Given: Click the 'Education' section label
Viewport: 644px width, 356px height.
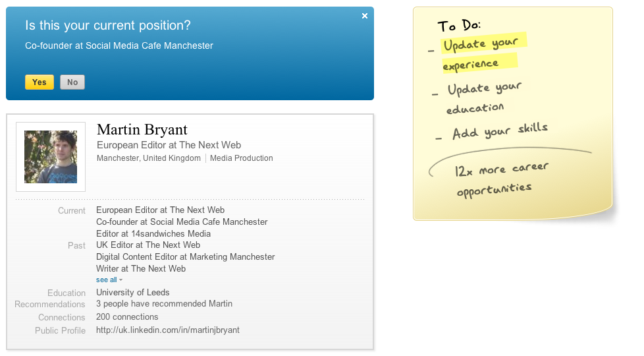Looking at the screenshot, I should coord(67,293).
